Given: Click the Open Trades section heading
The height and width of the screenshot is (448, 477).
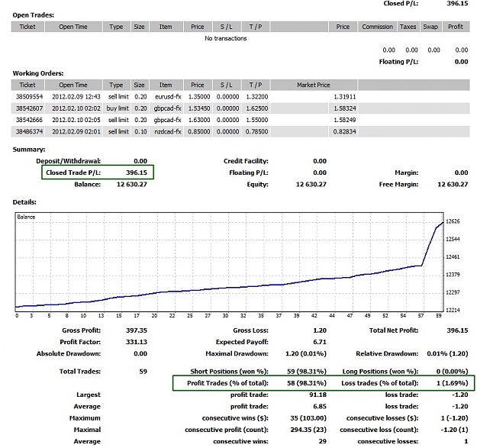Looking at the screenshot, I should pos(33,15).
